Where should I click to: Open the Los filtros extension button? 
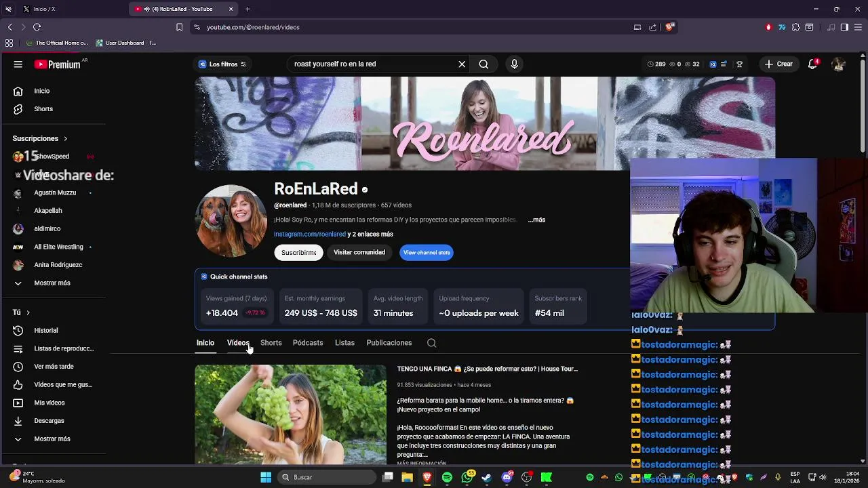222,64
